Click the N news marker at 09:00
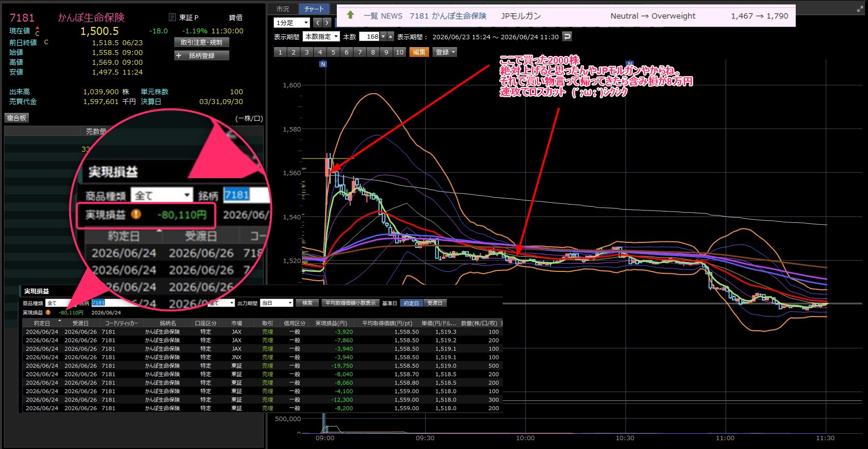Image resolution: width=868 pixels, height=449 pixels. tap(323, 64)
